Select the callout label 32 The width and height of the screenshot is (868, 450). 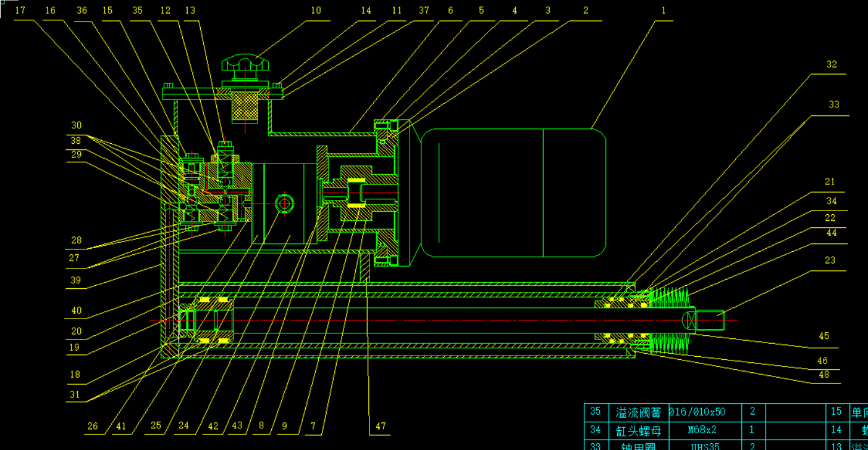point(832,64)
